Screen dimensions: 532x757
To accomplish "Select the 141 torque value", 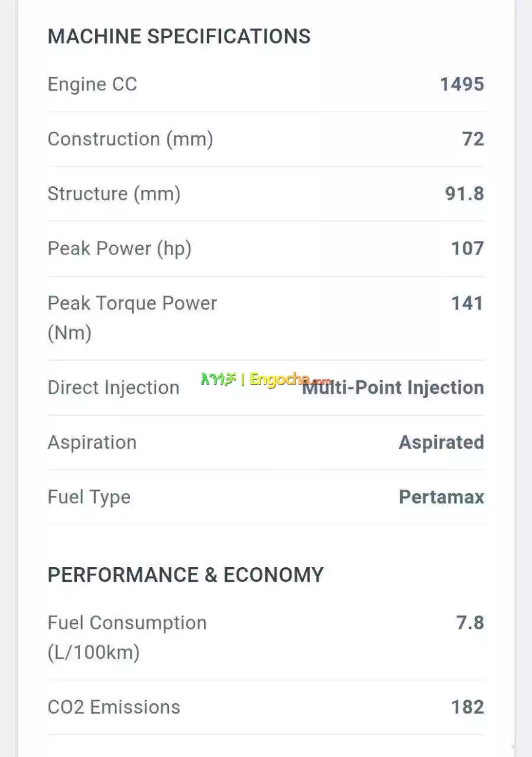I will point(467,303).
